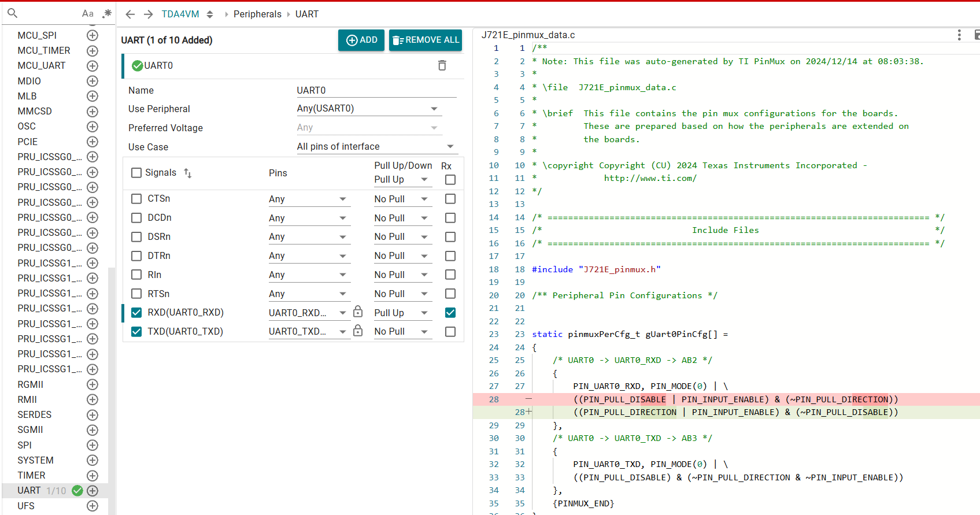Click UART in breadcrumb

coord(307,14)
